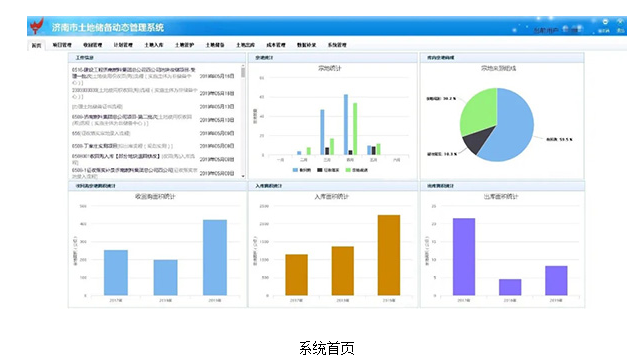Open the 首页 tab
This screenshot has height=362, width=641.
tap(36, 45)
